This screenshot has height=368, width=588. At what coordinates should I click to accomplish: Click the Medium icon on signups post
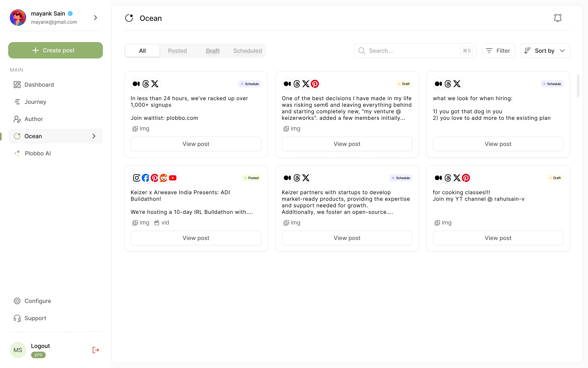136,84
